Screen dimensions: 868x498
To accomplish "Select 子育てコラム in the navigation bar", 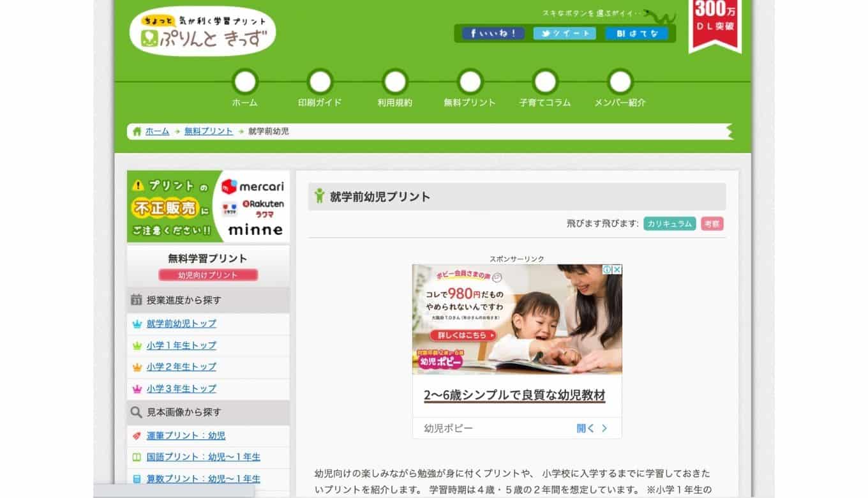I will coord(544,101).
